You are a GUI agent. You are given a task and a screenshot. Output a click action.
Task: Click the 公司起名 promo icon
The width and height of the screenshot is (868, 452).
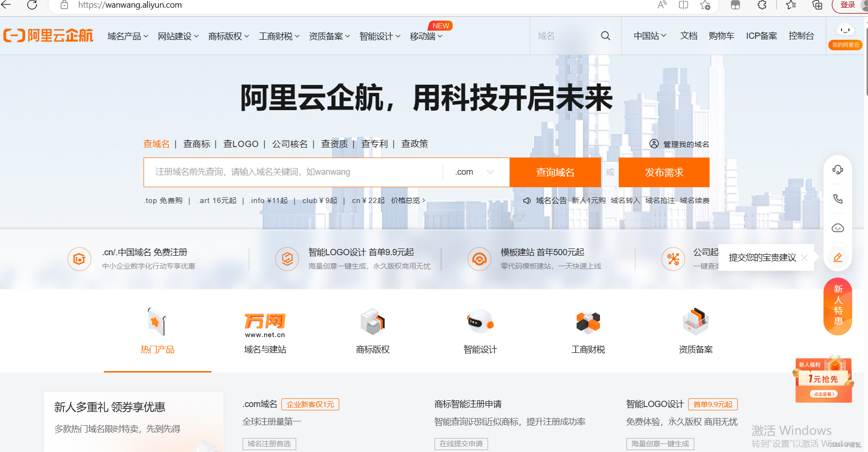pos(673,259)
